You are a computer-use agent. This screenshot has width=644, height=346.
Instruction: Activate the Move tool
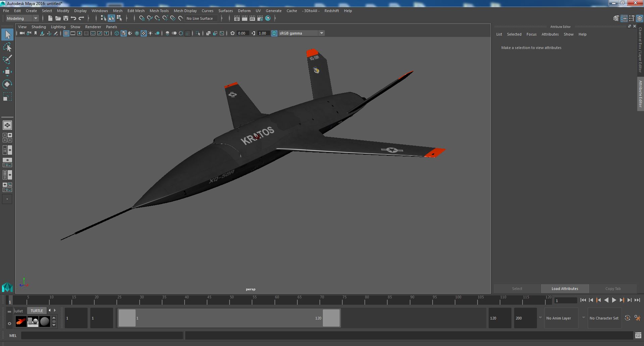(7, 72)
